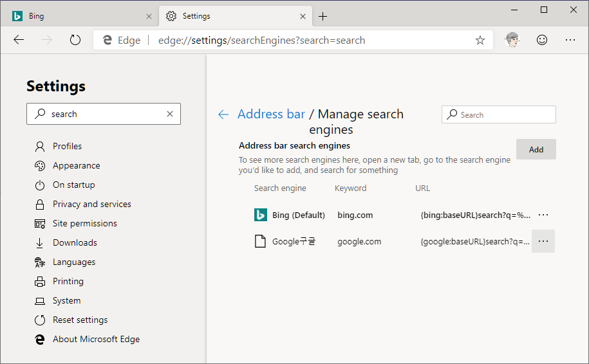589x364 pixels.
Task: Minimize the Edge window
Action: (x=514, y=10)
